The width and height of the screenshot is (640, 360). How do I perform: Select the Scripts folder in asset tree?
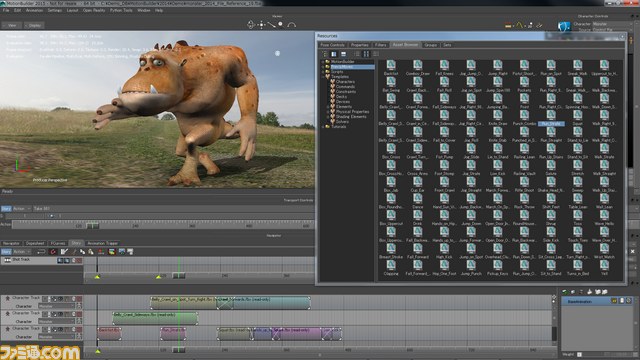(x=337, y=72)
